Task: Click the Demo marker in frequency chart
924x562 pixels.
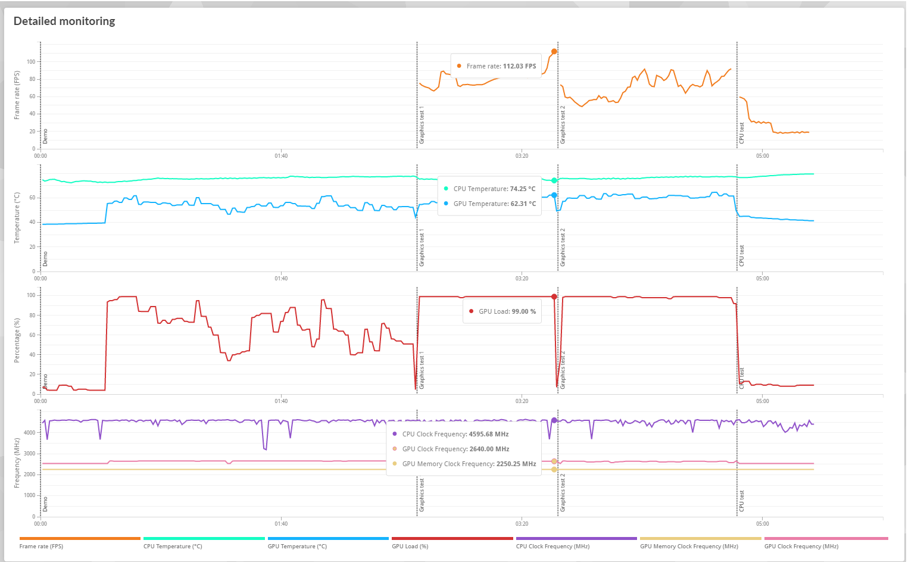Action: [x=45, y=504]
